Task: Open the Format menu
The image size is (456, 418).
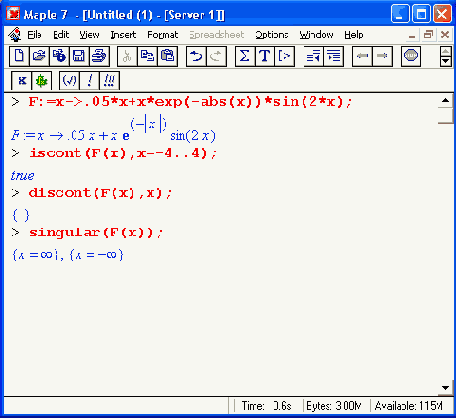Action: coord(163,35)
